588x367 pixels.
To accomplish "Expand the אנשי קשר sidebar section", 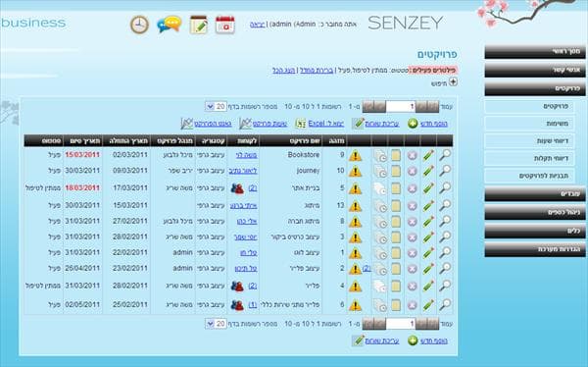I will pyautogui.click(x=535, y=70).
